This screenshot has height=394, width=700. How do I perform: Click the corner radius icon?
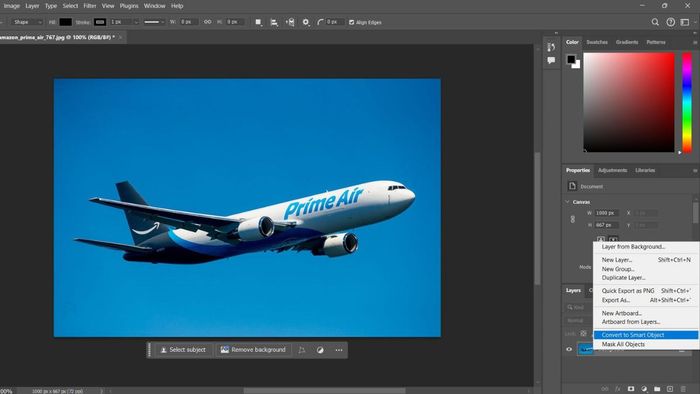[320, 22]
